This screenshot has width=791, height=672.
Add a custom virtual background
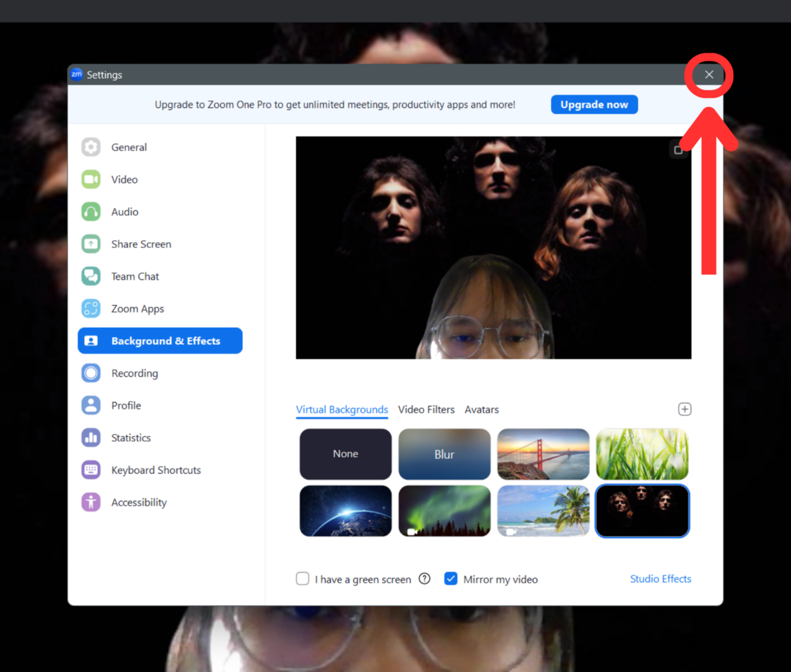point(685,409)
